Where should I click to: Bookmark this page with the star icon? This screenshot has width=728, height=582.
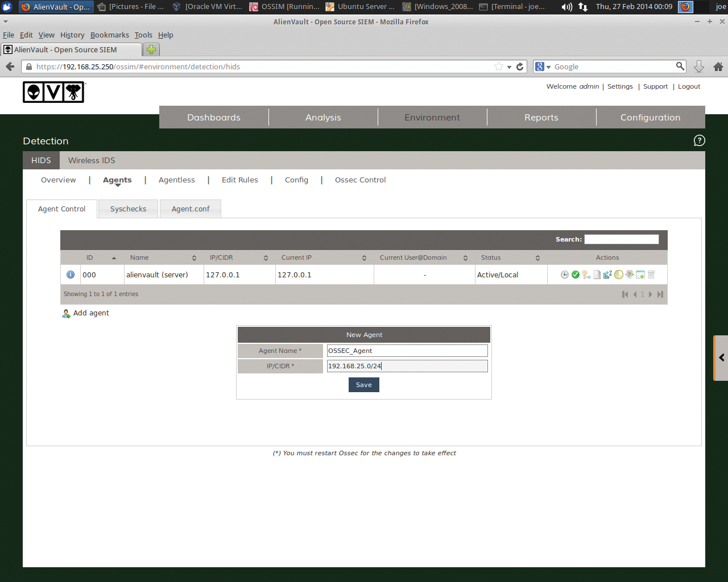click(x=499, y=66)
